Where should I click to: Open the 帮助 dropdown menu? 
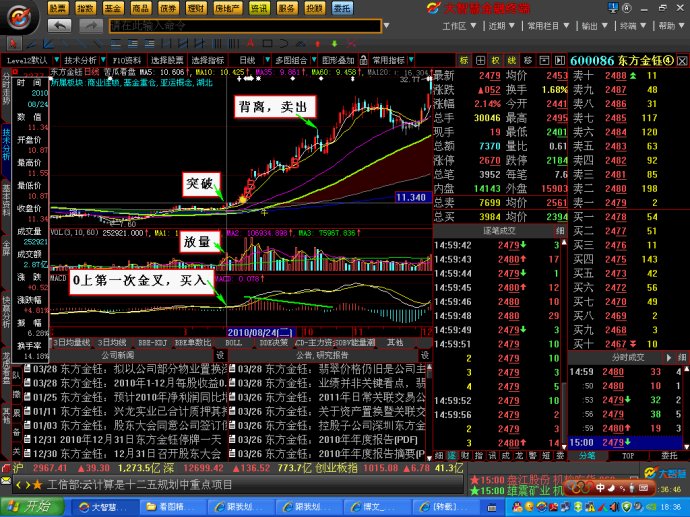click(x=671, y=26)
